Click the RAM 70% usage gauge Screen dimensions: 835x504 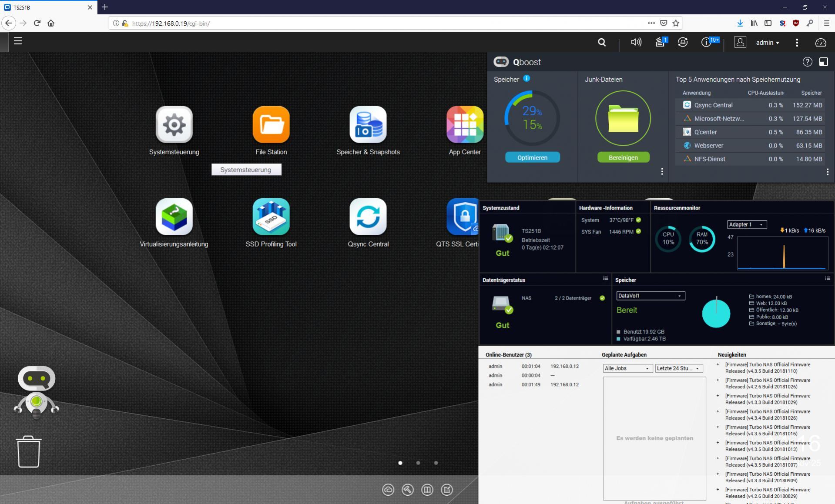[x=702, y=238]
